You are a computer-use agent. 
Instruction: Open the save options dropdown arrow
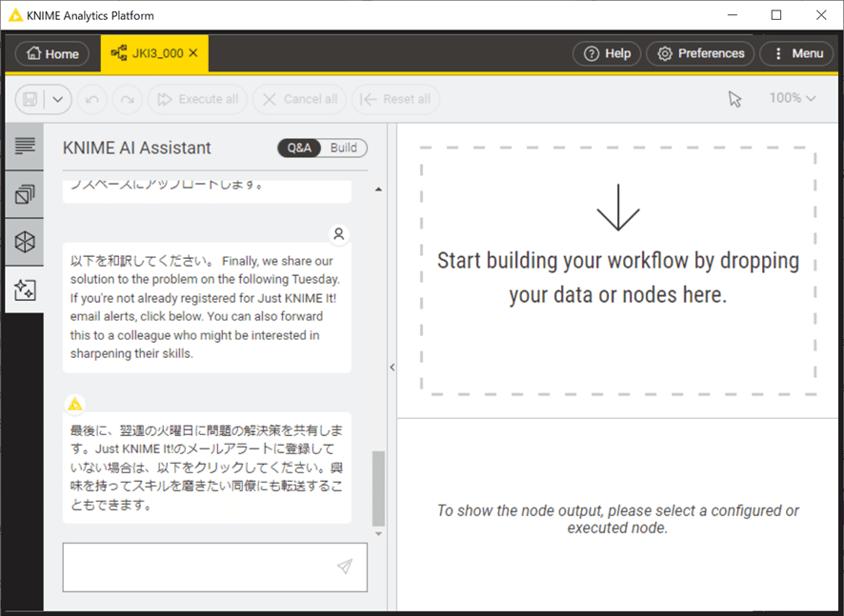click(x=55, y=99)
